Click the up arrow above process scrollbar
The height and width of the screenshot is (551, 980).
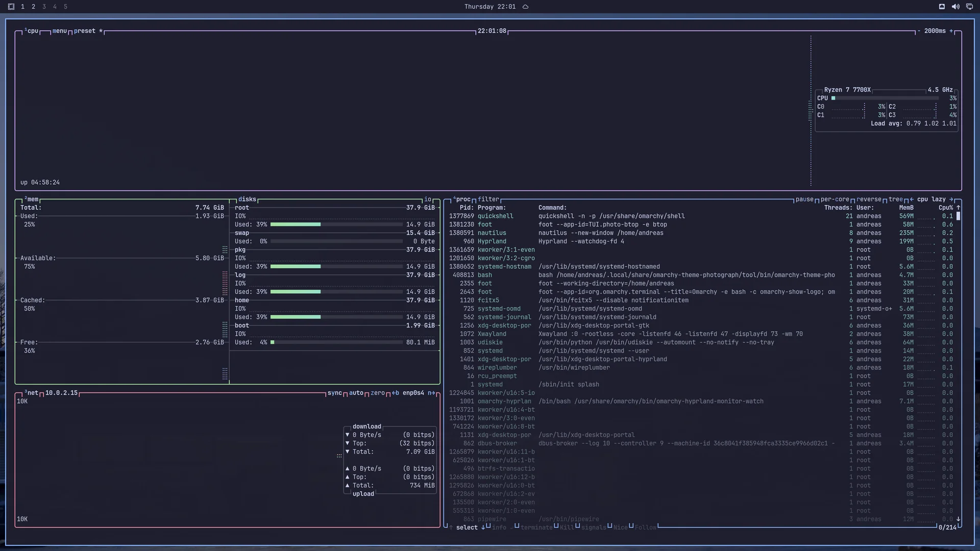[x=958, y=208]
